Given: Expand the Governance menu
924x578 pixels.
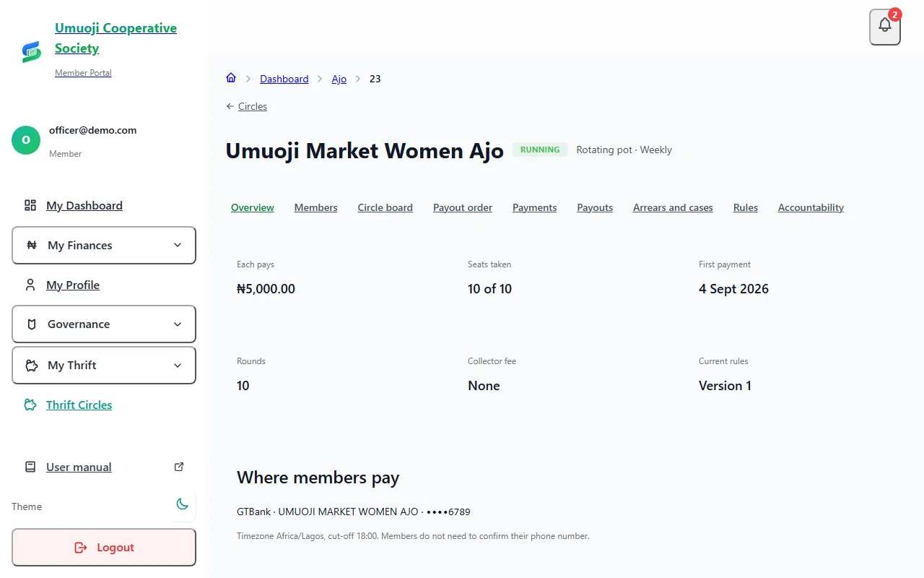Looking at the screenshot, I should point(104,324).
